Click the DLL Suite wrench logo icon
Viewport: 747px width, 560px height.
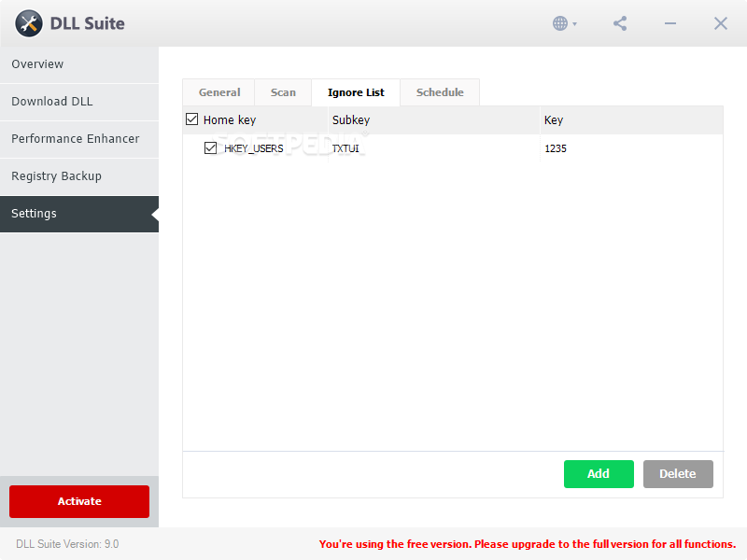[29, 23]
